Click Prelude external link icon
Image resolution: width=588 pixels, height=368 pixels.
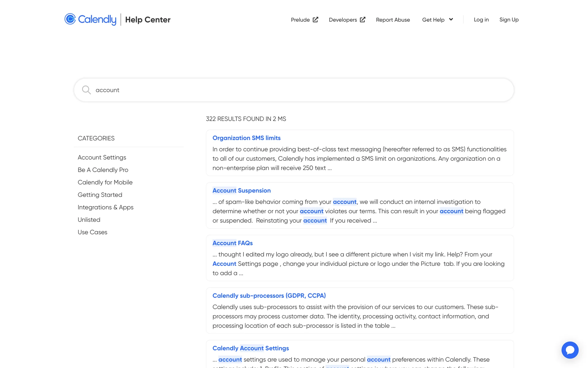(x=315, y=20)
